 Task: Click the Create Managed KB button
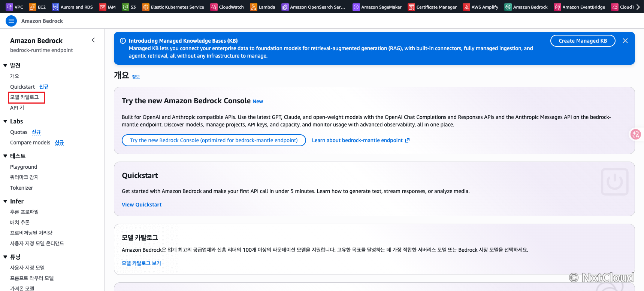point(583,41)
